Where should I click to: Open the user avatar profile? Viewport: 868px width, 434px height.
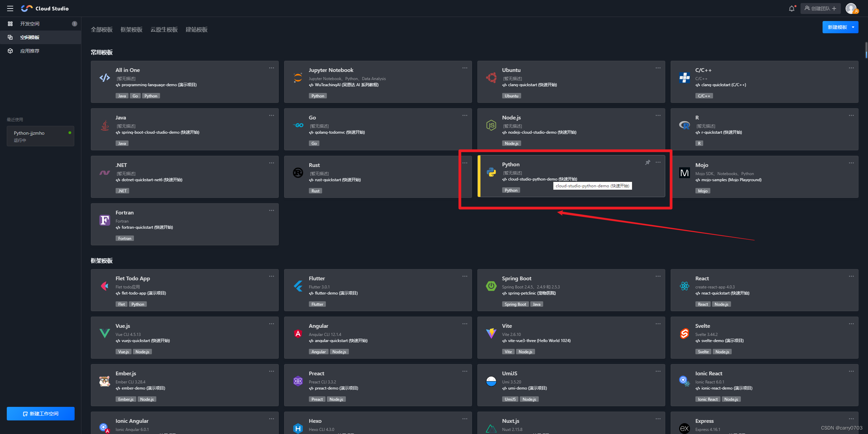(x=851, y=8)
